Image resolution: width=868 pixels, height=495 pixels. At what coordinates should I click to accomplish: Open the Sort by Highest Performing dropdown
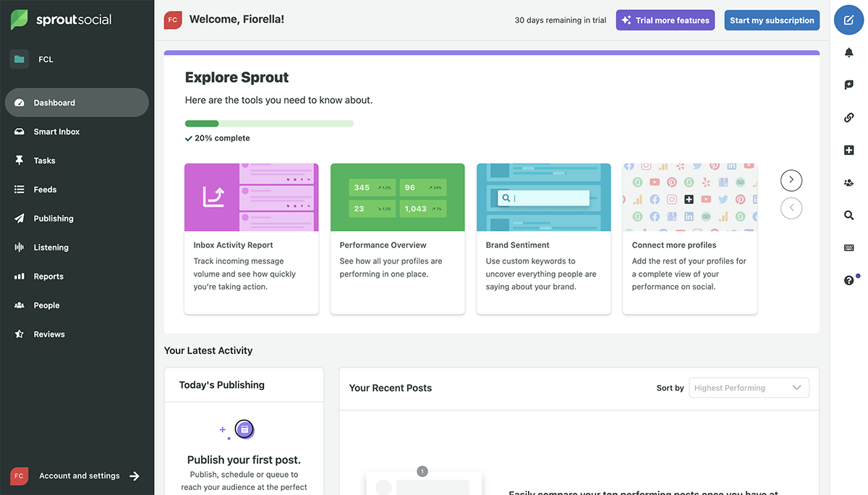pyautogui.click(x=749, y=387)
